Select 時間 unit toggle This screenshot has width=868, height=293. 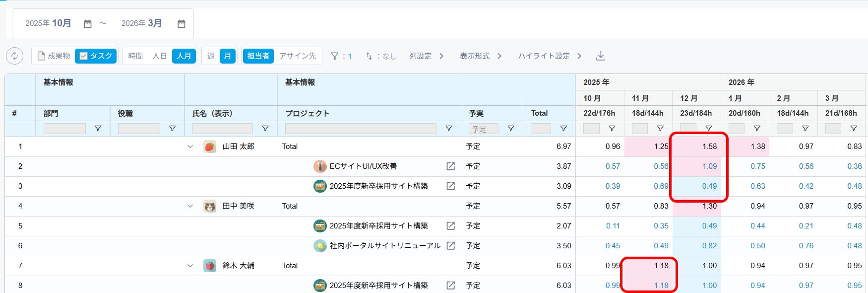tap(135, 56)
